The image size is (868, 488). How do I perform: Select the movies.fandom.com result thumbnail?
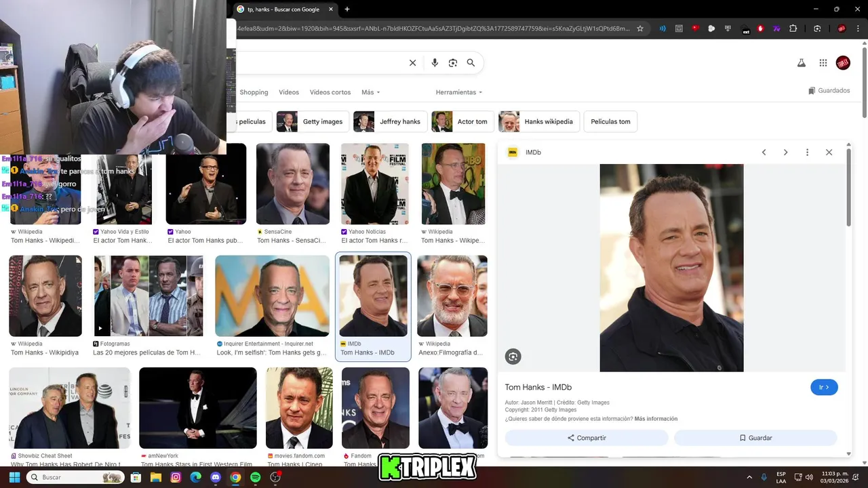tap(299, 408)
